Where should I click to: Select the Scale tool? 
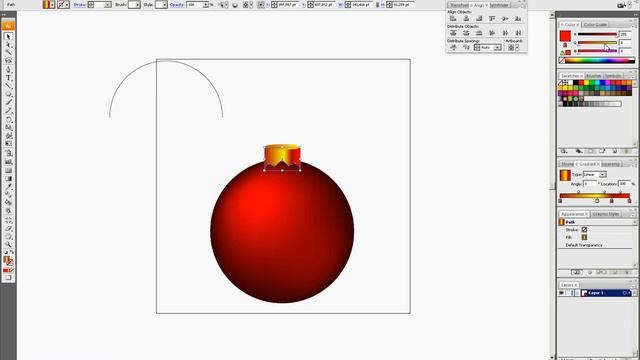tap(8, 128)
